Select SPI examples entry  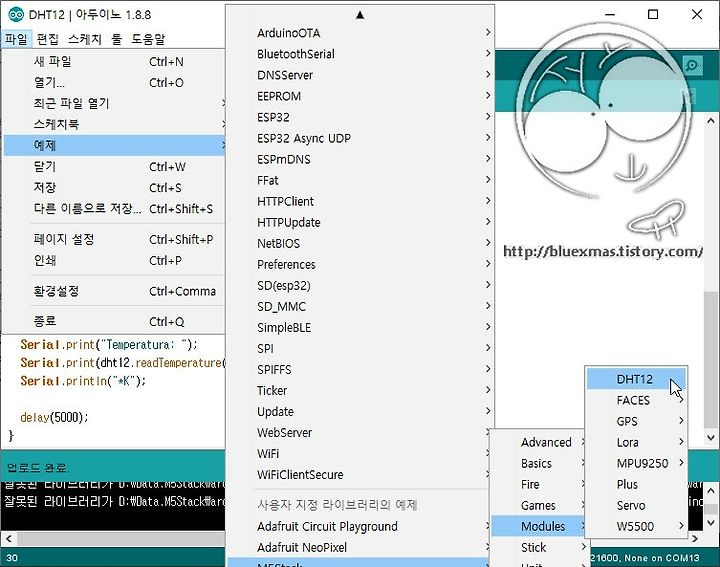360,348
